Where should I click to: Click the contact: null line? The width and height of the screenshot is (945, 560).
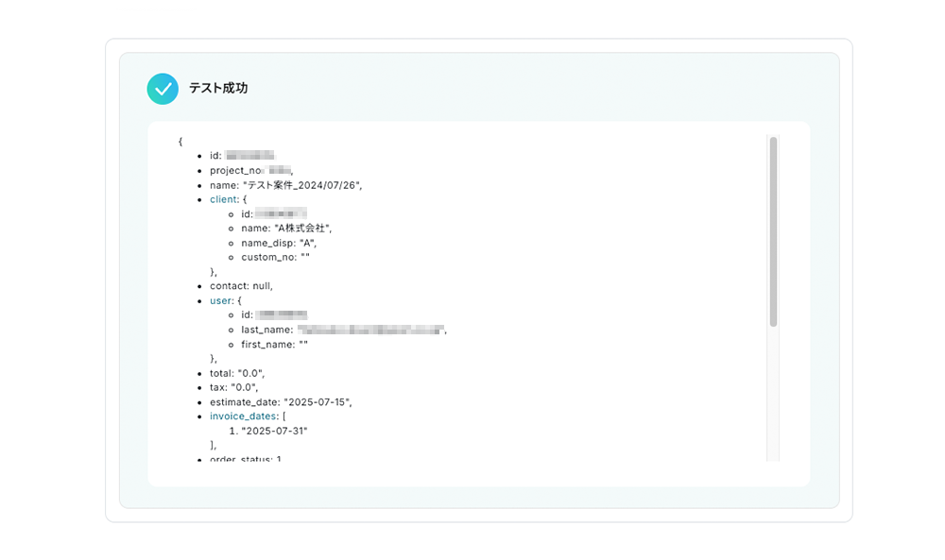(241, 286)
